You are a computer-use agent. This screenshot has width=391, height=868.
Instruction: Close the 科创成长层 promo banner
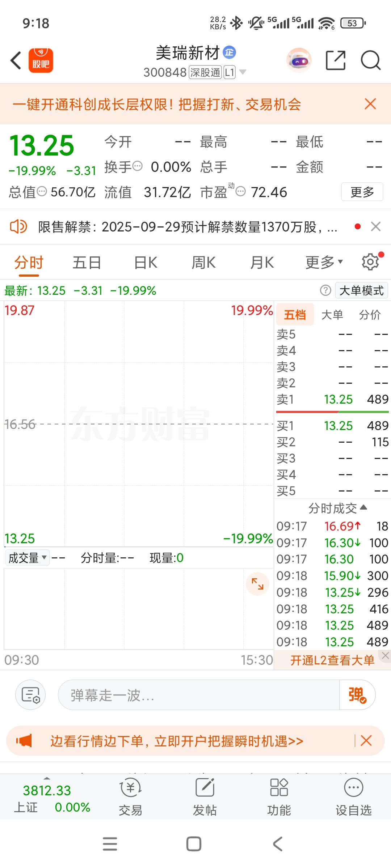click(370, 104)
